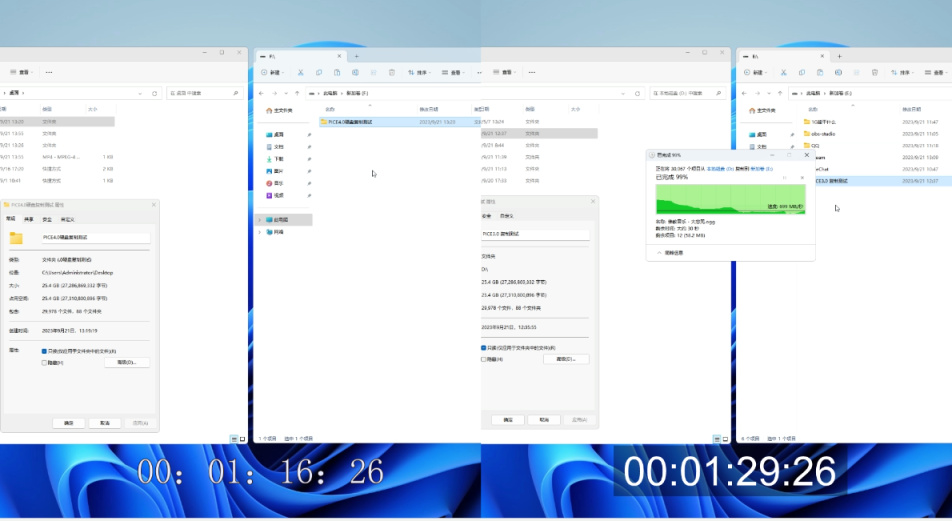Screen dimensions: 952x521
Task: Click OK (确定) in PCIE4.0 properties dialog
Action: [69, 423]
